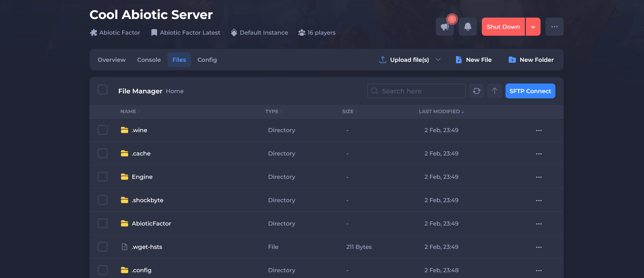The image size is (644, 278).
Task: Check the Engine row checkbox
Action: [103, 177]
